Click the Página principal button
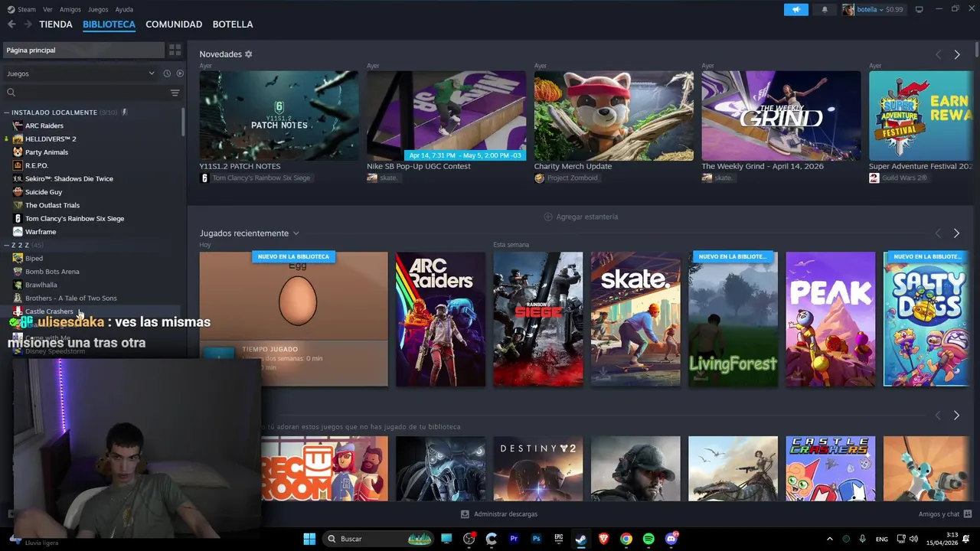This screenshot has width=980, height=551. click(x=83, y=50)
